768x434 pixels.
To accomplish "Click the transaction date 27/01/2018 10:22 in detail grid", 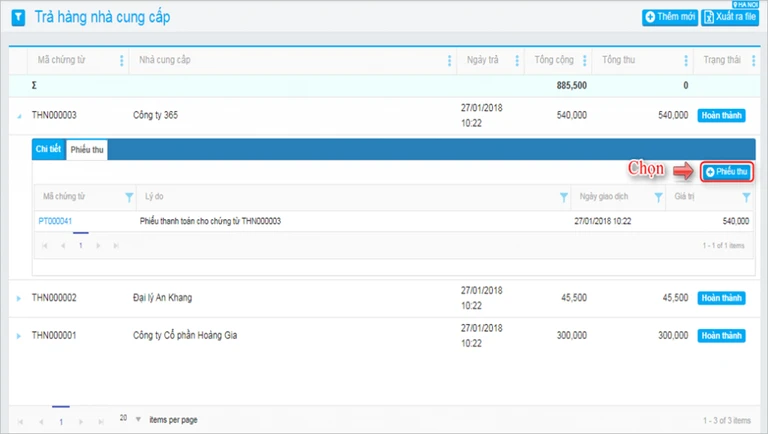I will 603,221.
